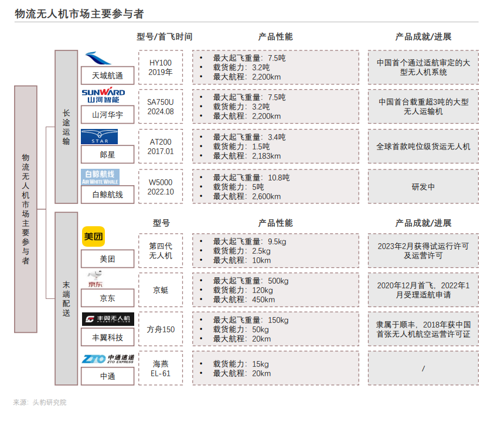Screen dimensions: 504x429
Task: Click 载货能力: 15kg line
Action: pos(241,364)
